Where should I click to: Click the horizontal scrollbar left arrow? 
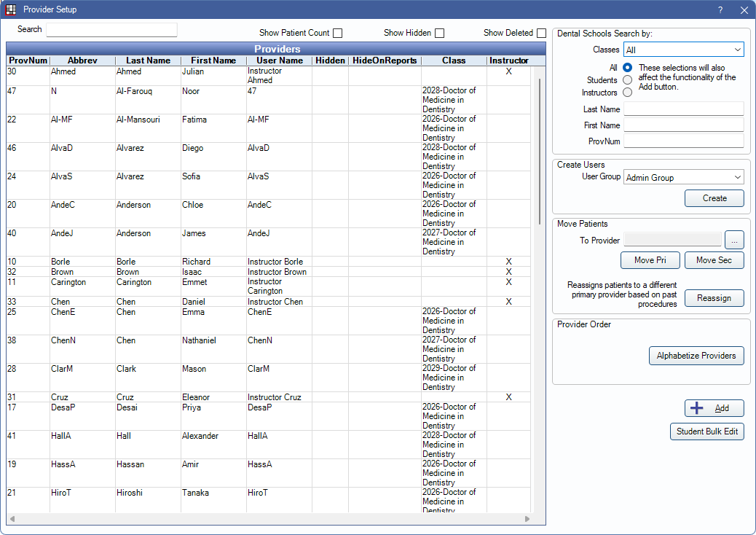(x=12, y=519)
